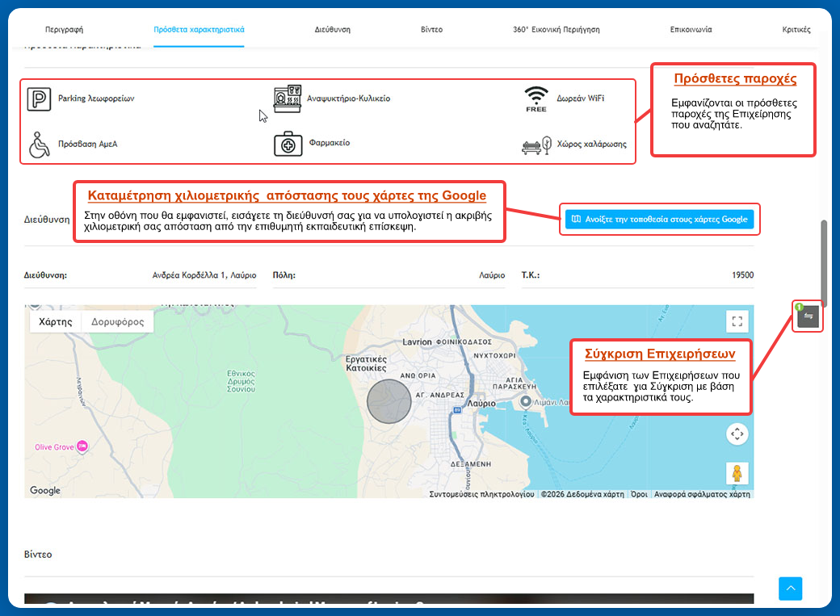840x616 pixels.
Task: Click the wheelchair accessibility icon
Action: 39,145
